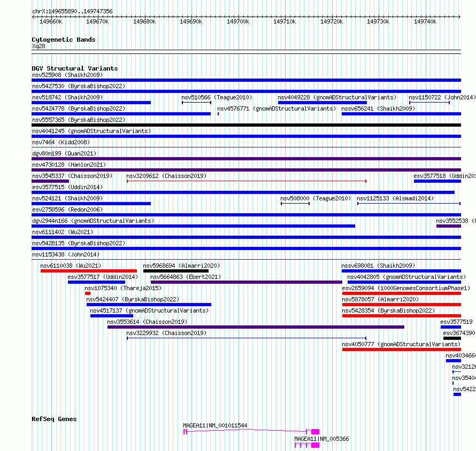Click the nssv656241 (Shaikh2009) label
This screenshot has width=476, height=451.
pyautogui.click(x=378, y=108)
